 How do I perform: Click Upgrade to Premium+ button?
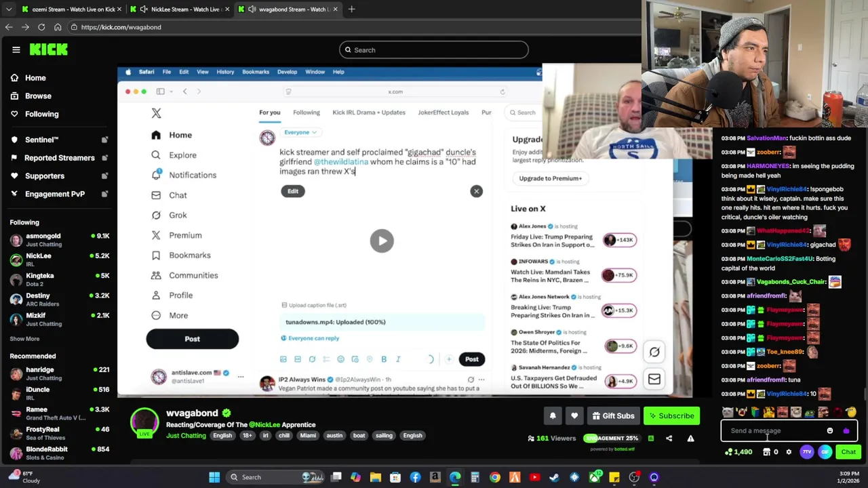[551, 178]
